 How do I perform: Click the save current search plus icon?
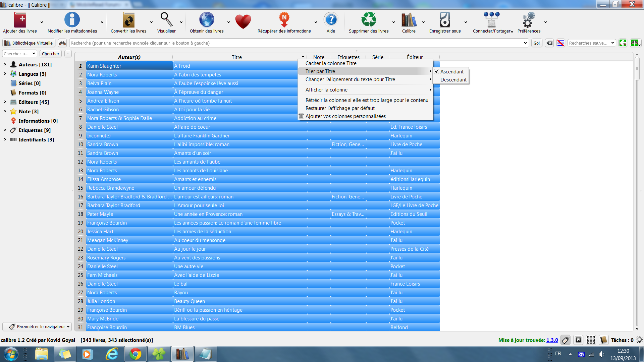tap(635, 43)
